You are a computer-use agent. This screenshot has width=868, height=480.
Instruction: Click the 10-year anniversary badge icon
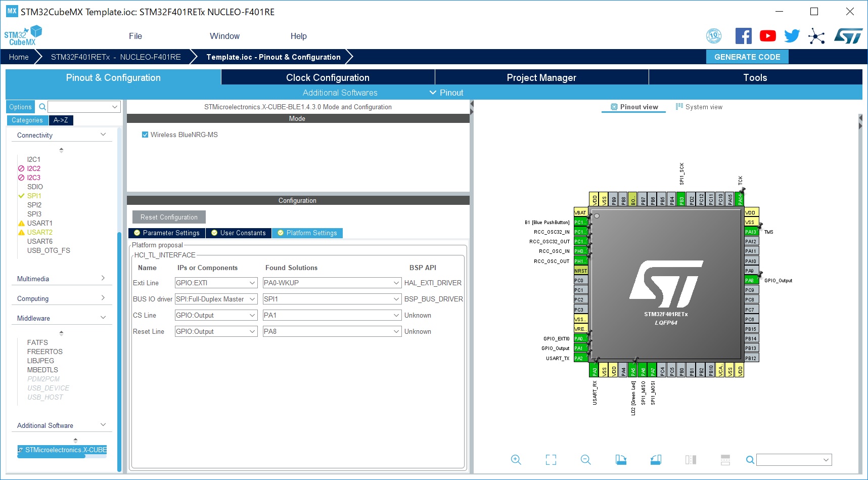714,36
